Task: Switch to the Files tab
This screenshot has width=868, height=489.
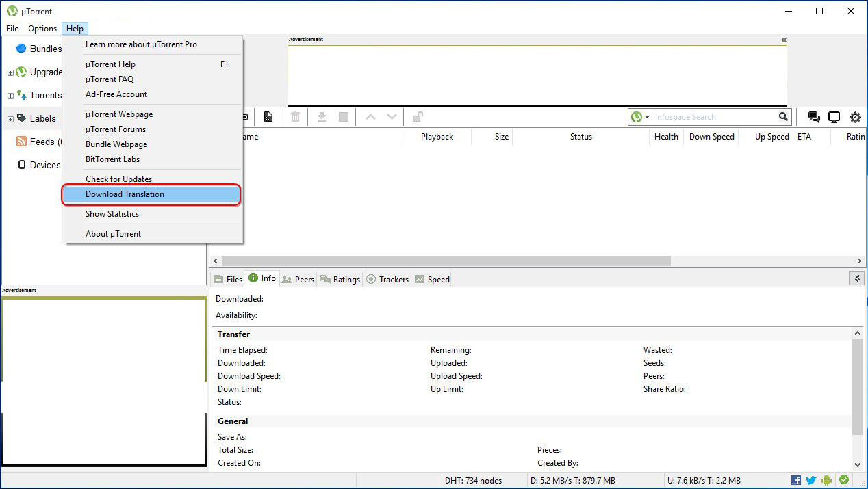Action: [228, 279]
